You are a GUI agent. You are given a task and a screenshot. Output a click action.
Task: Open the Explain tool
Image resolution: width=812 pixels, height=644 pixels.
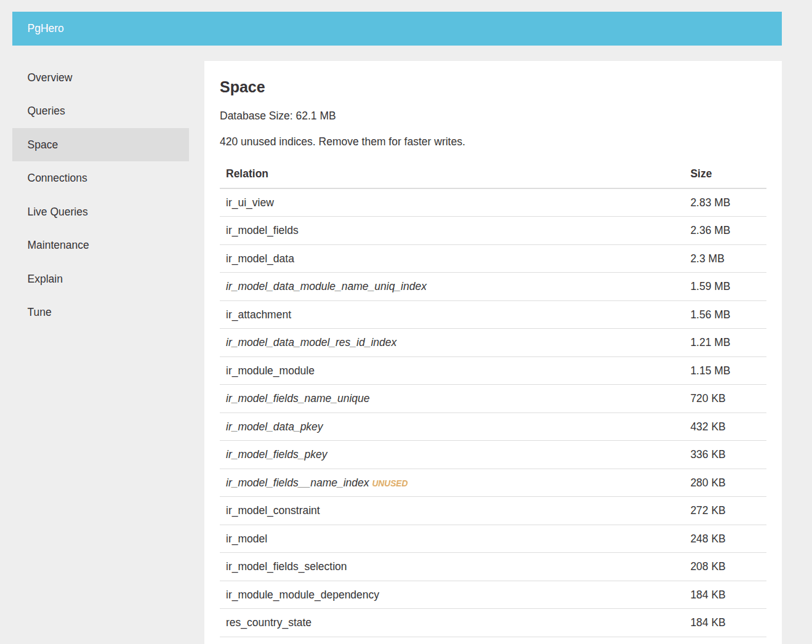click(45, 278)
